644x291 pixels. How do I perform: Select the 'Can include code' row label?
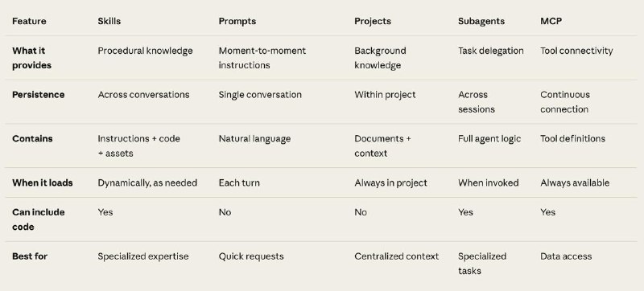pos(38,219)
